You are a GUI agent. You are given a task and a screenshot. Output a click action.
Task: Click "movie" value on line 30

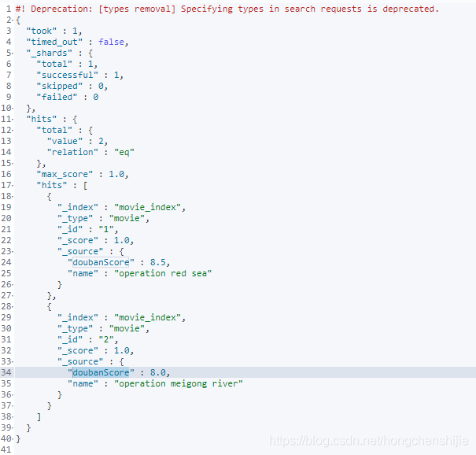127,328
